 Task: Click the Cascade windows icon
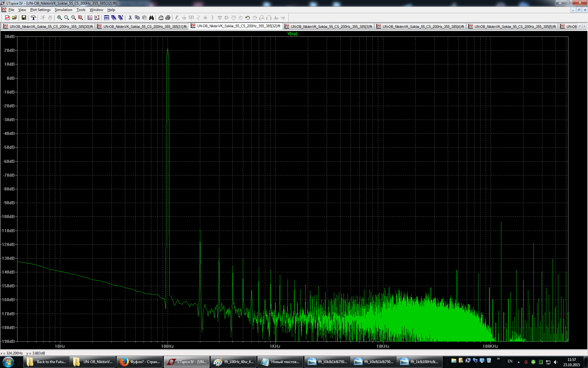(114, 18)
